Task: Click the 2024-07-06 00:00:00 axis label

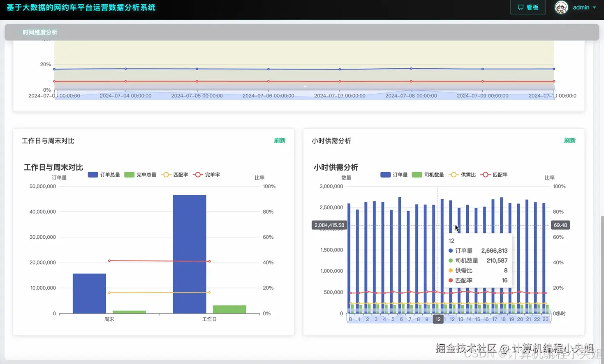Action: click(x=268, y=96)
